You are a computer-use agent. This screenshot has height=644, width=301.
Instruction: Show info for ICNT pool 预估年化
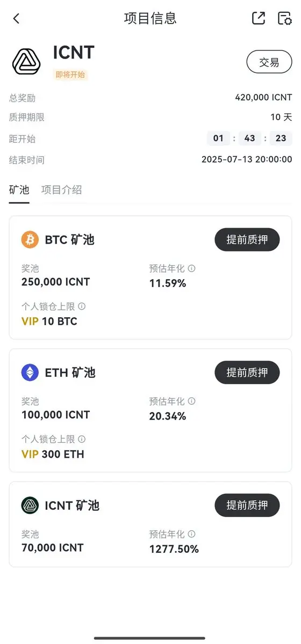[x=192, y=534]
